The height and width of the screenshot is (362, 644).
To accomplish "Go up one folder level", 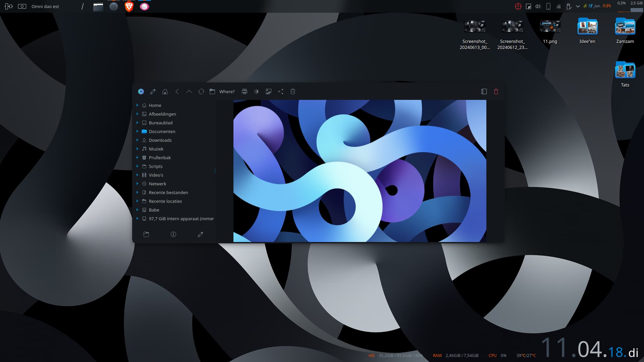I will (x=189, y=92).
